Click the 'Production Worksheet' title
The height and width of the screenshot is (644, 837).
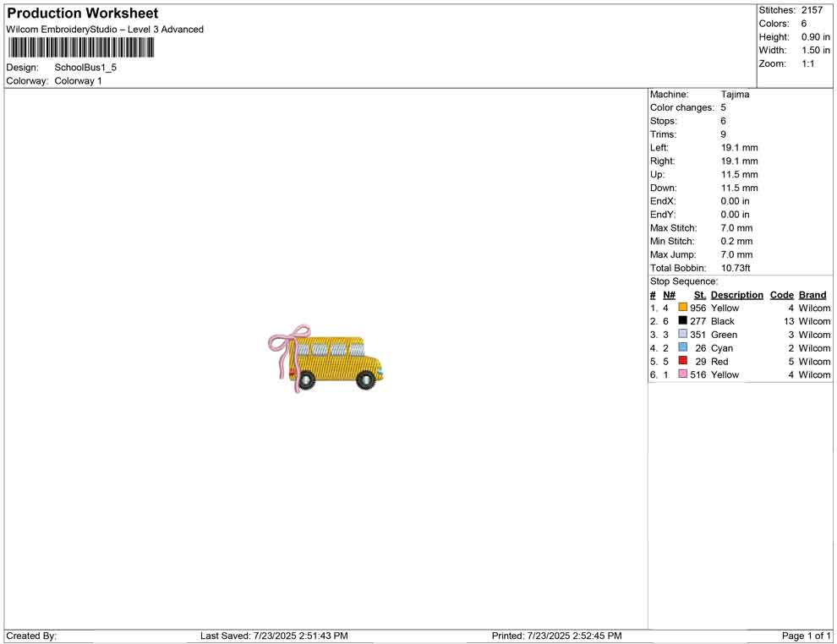tap(83, 14)
